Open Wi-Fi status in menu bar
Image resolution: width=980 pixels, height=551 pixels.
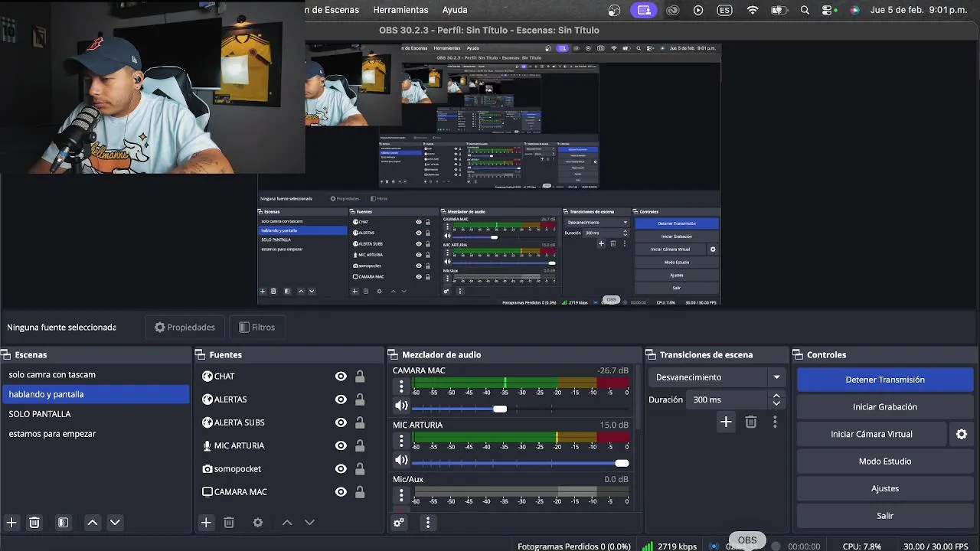(x=753, y=10)
